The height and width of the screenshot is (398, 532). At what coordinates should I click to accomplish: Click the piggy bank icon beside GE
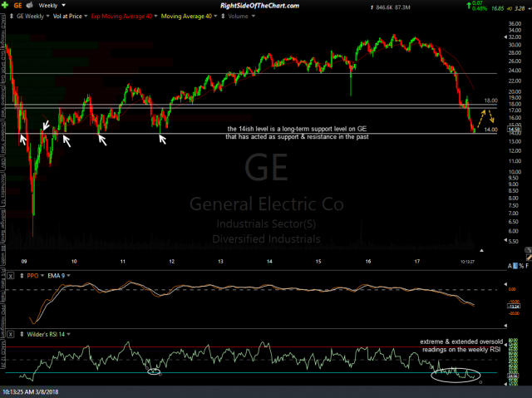point(30,5)
